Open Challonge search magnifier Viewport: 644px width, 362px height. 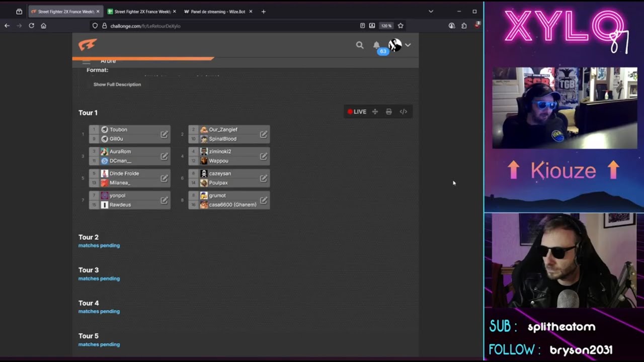click(360, 45)
